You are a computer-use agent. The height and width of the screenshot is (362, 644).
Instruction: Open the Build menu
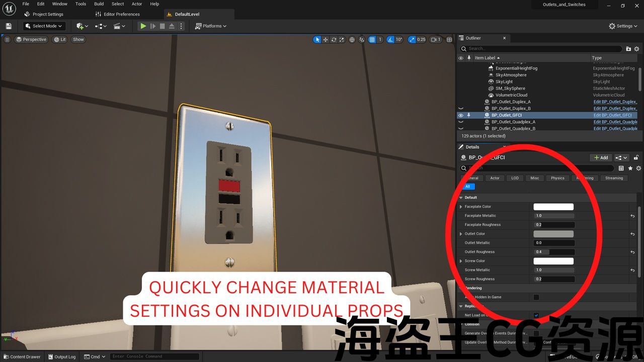99,4
